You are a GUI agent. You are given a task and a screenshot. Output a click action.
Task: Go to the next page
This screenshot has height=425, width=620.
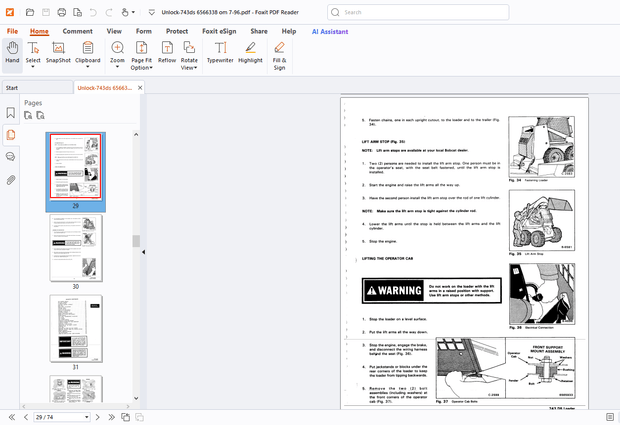[98, 417]
